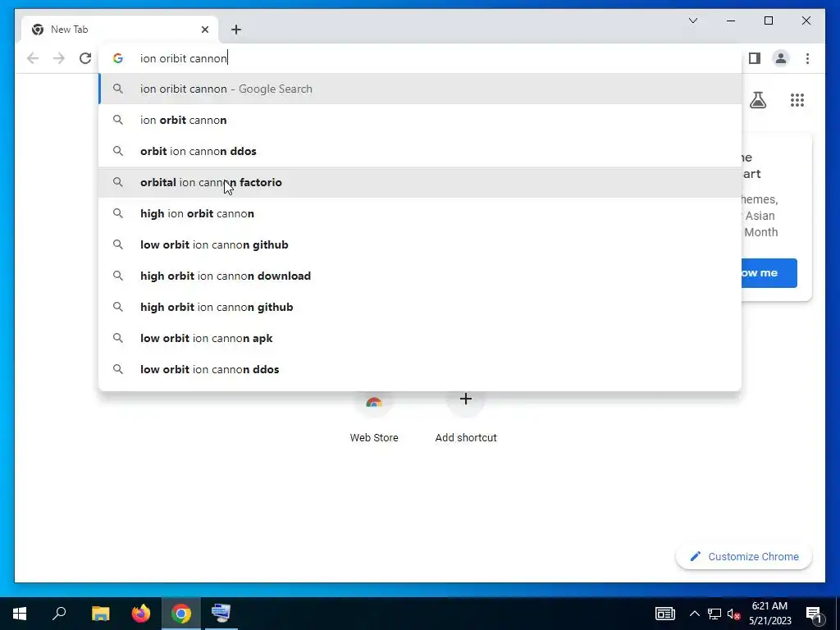
Task: Select suggestion 'ion orbit cannon'
Action: click(421, 120)
